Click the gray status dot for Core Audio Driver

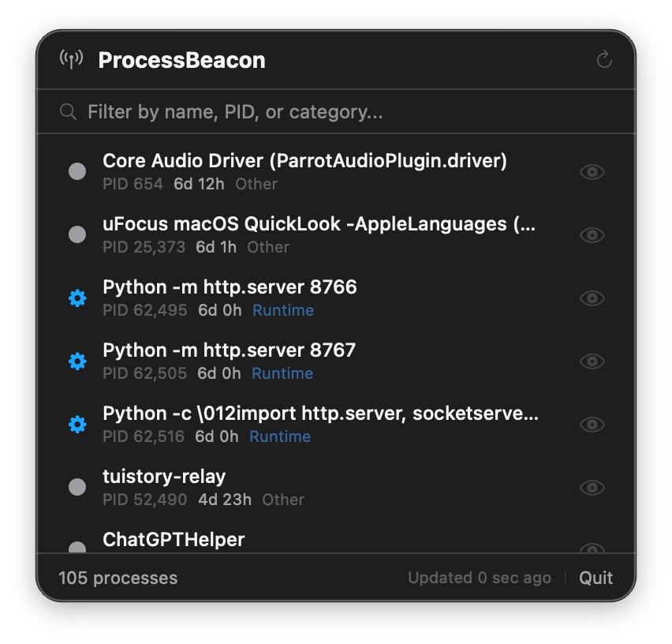click(77, 171)
